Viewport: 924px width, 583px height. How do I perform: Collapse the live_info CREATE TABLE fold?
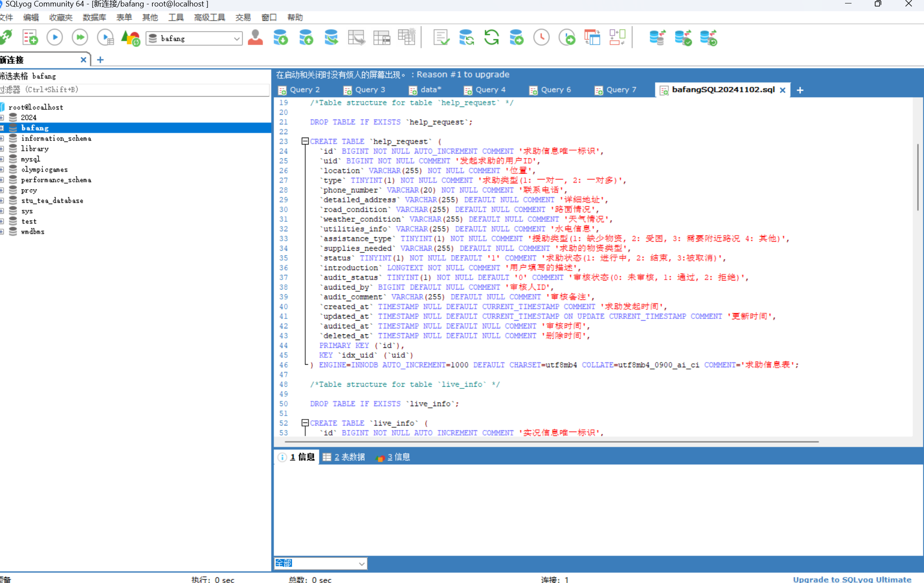305,423
